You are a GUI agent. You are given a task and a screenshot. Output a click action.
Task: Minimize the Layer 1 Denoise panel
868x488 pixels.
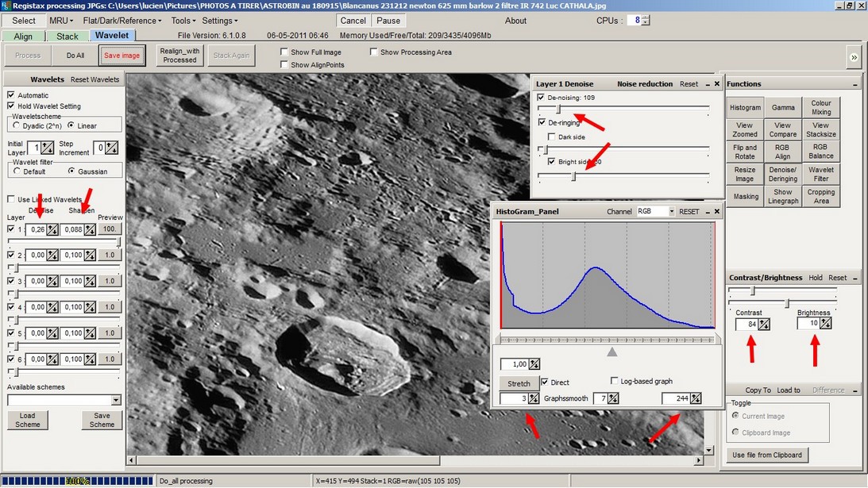click(x=708, y=84)
